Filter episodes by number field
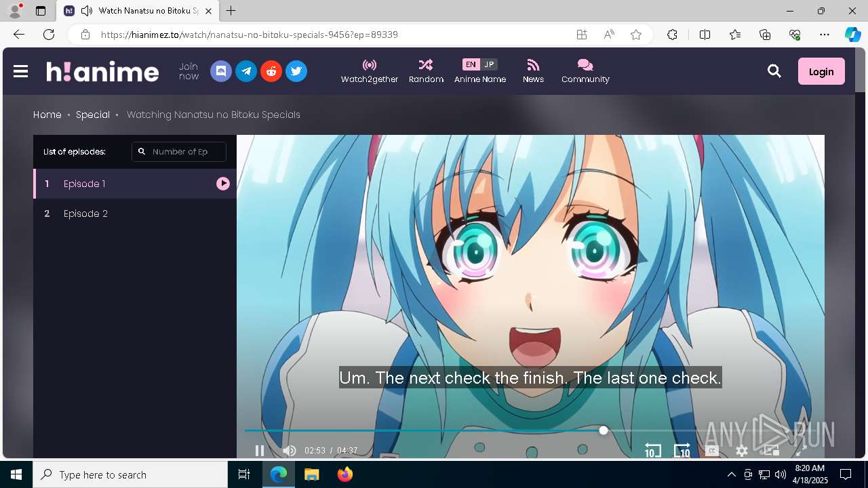The height and width of the screenshot is (488, 868). [x=179, y=152]
